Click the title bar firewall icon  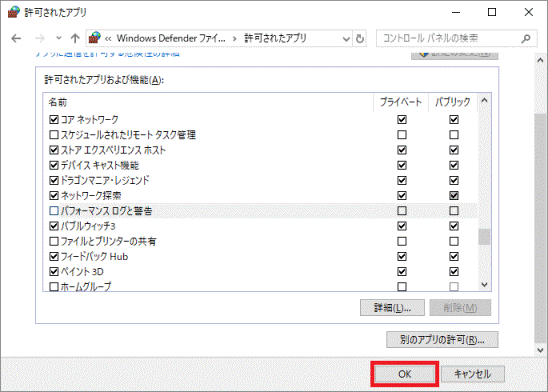tap(14, 12)
